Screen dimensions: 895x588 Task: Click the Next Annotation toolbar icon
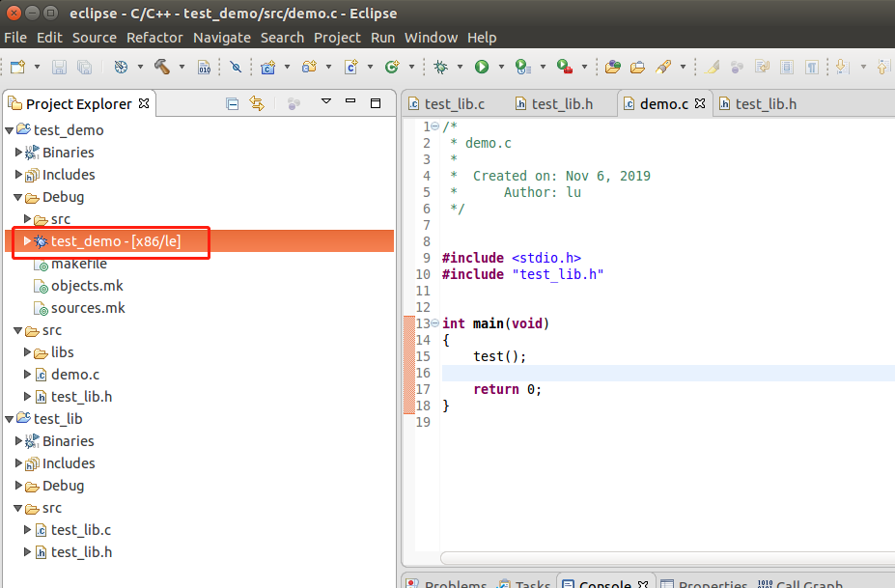tap(840, 68)
